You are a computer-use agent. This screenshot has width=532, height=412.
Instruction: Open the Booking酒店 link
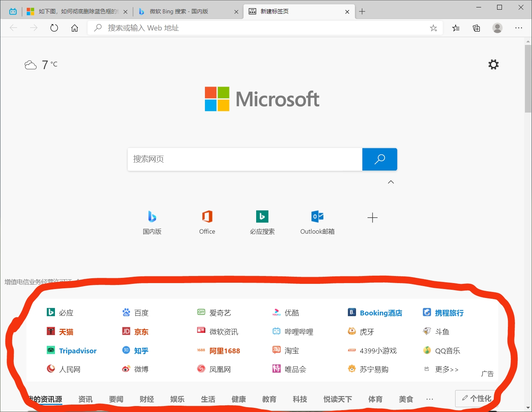click(375, 313)
